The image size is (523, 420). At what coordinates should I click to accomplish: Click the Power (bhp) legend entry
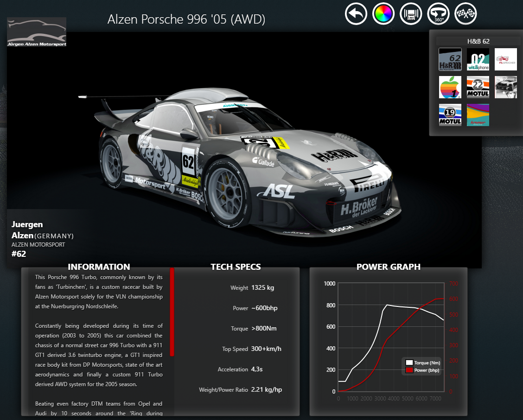coord(422,370)
